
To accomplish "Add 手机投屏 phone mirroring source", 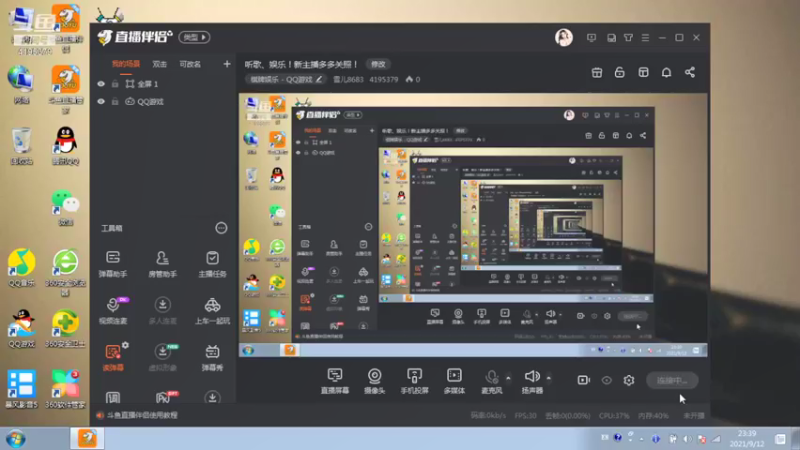I will [414, 381].
